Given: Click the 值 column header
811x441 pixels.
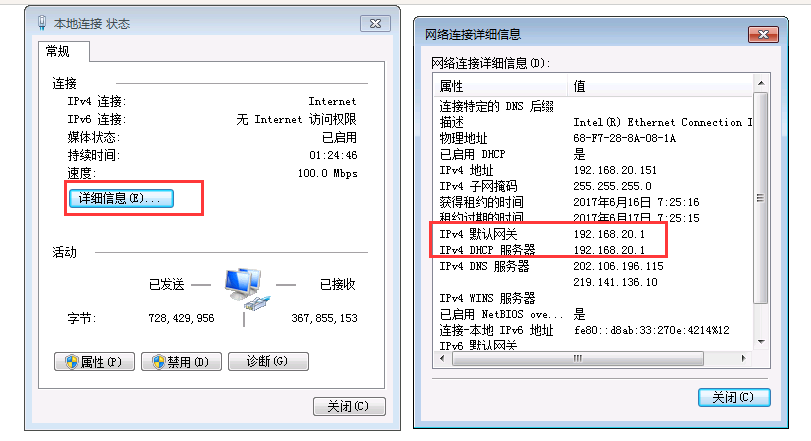Looking at the screenshot, I should point(660,86).
